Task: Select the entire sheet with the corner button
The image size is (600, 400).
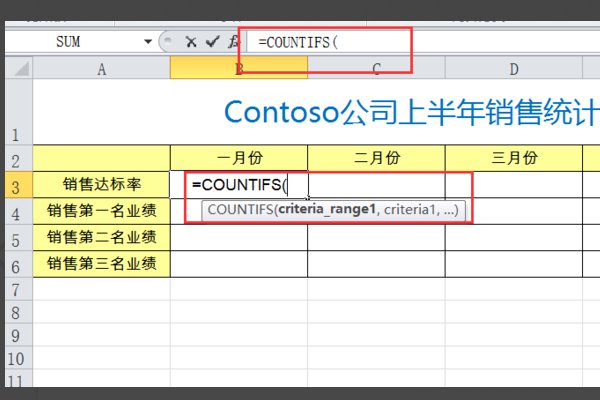Action: pos(19,69)
